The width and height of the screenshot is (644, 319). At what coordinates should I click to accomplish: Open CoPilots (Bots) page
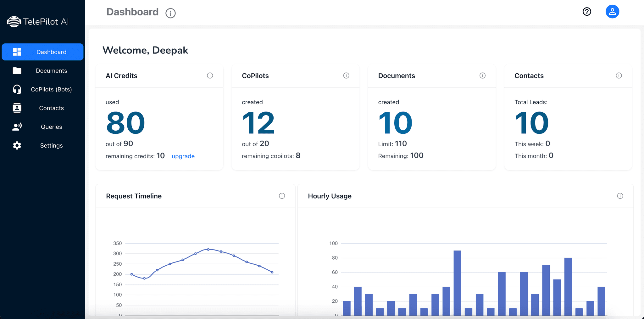tap(43, 89)
